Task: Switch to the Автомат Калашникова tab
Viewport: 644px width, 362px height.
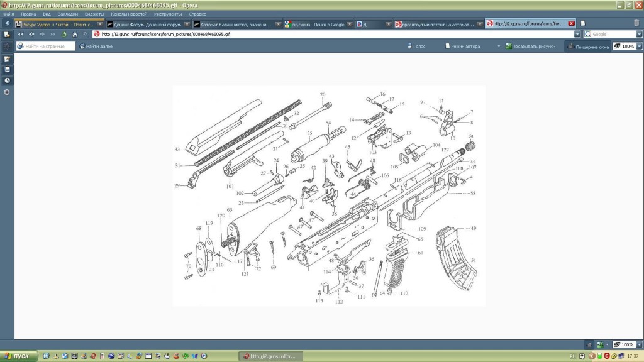Action: coord(233,24)
